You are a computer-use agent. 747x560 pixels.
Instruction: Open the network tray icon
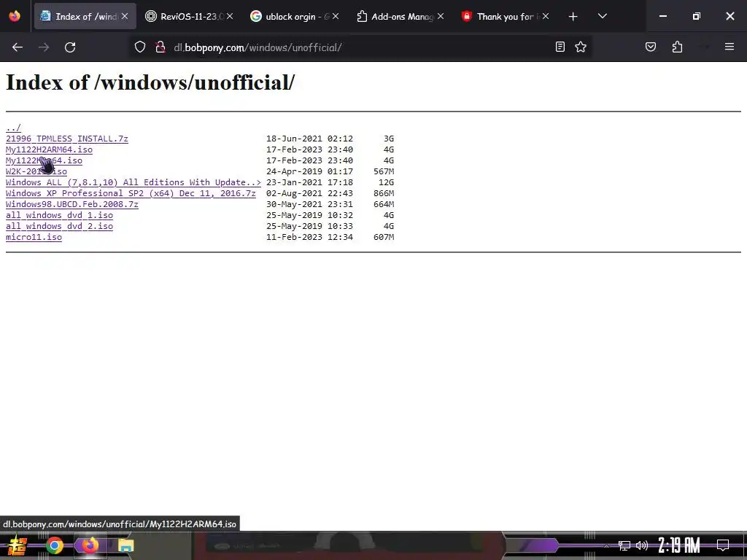(x=624, y=545)
